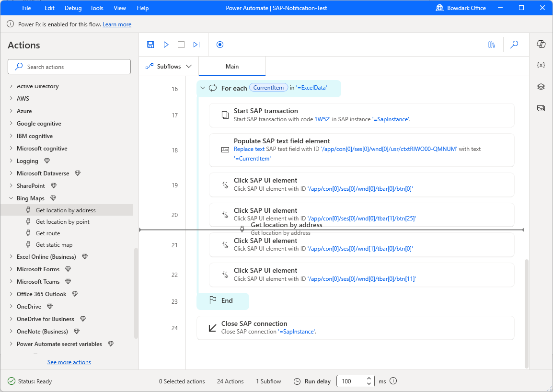Screen dimensions: 553x392
Task: Expand Power Automate secret variables group
Action: pos(11,344)
